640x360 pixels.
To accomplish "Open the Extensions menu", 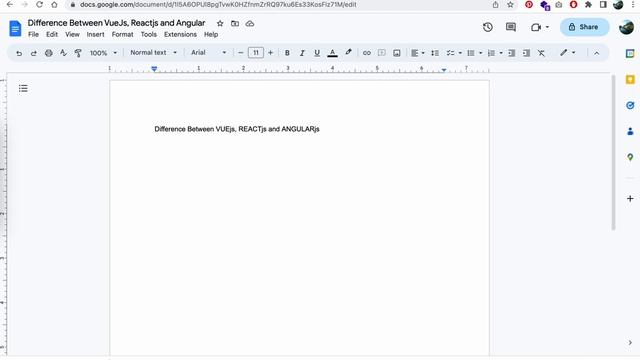I will [180, 35].
